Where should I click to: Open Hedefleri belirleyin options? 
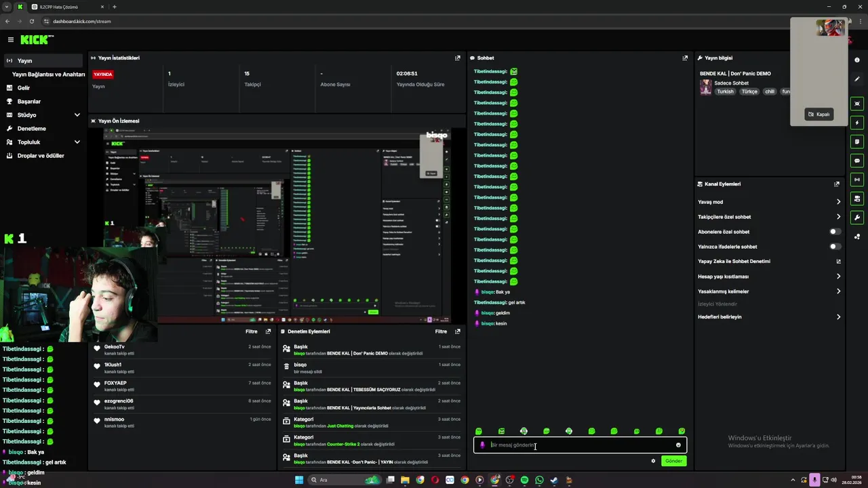click(x=838, y=317)
